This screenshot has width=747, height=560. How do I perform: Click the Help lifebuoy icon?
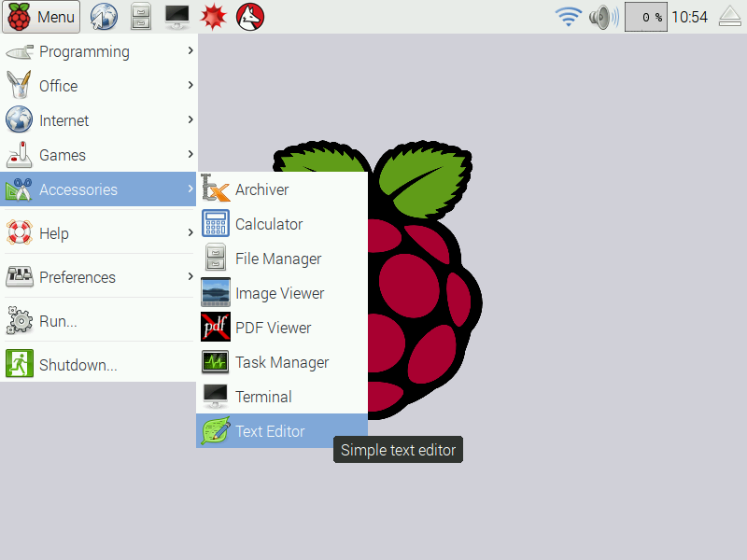pos(19,232)
